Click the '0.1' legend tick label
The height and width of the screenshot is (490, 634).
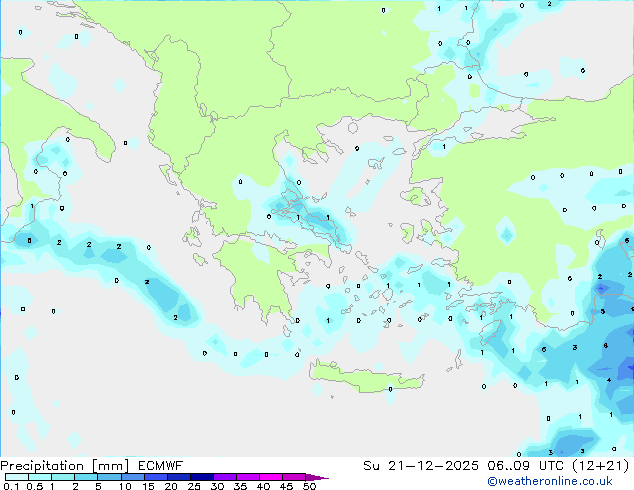(x=11, y=486)
